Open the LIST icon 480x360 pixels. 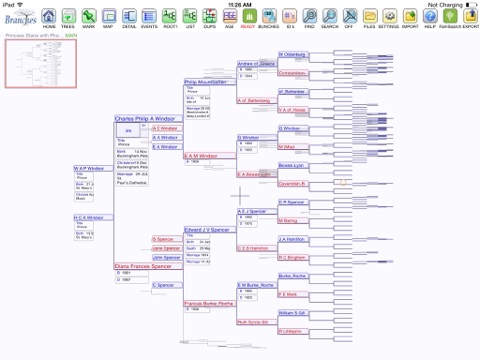tap(190, 16)
